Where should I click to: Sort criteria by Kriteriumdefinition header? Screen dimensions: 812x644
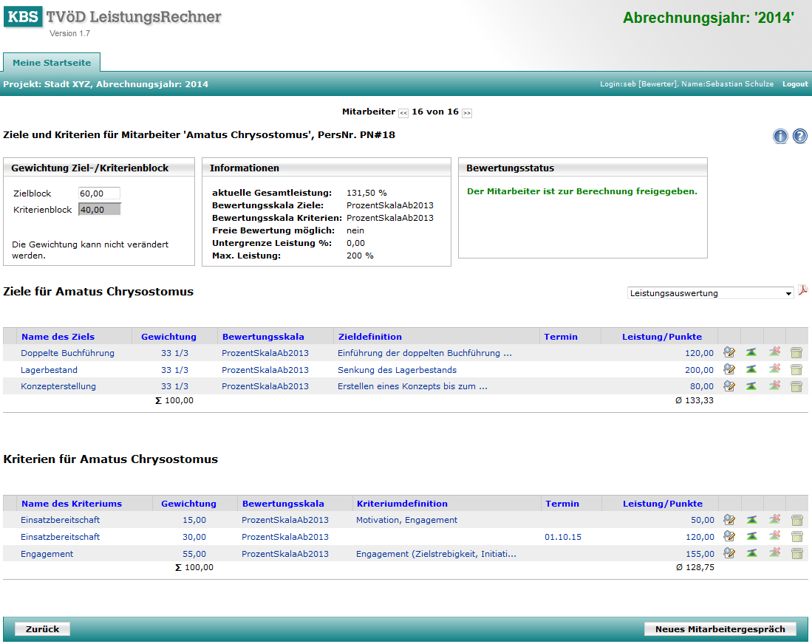point(403,504)
